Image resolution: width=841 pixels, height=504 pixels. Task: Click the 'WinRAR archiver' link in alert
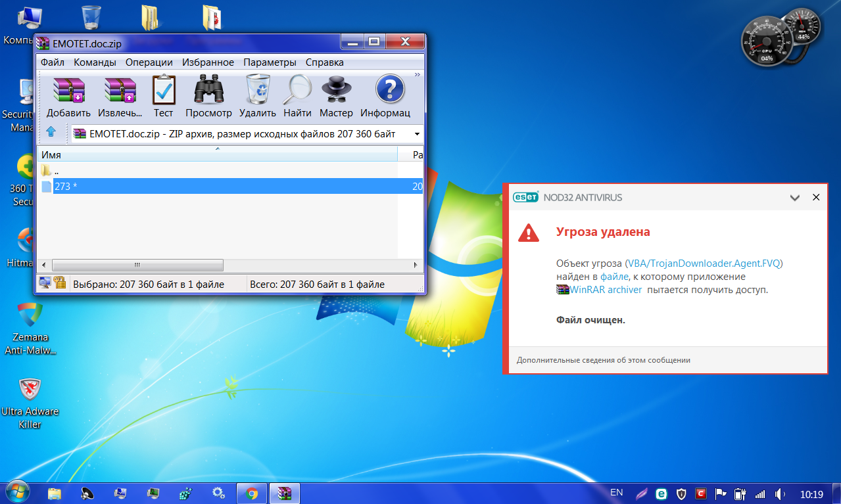(606, 289)
